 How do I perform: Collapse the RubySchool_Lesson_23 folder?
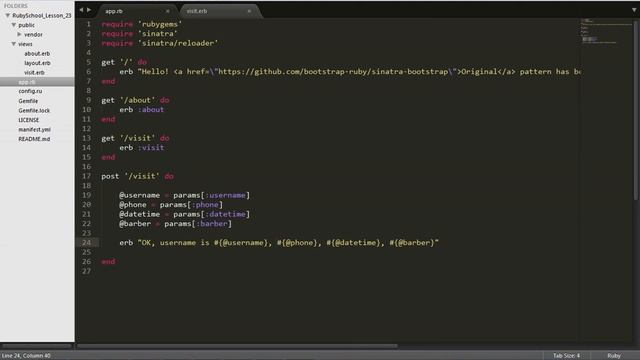[x=7, y=16]
